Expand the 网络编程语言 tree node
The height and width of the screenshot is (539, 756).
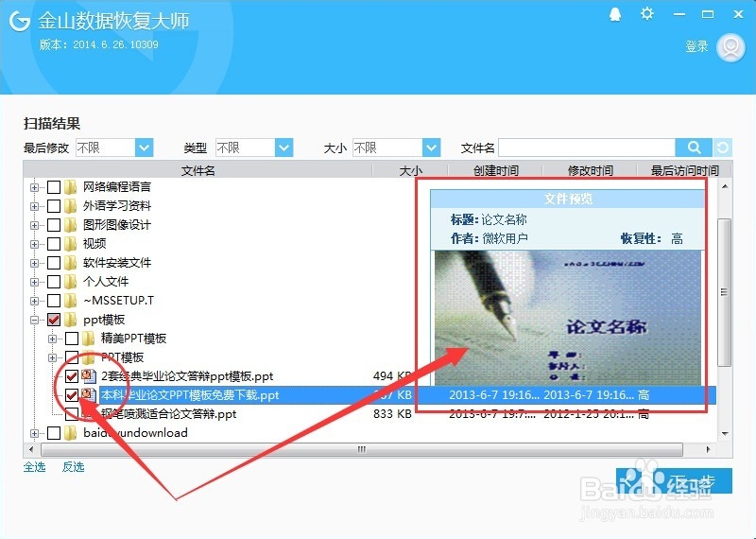coord(34,187)
